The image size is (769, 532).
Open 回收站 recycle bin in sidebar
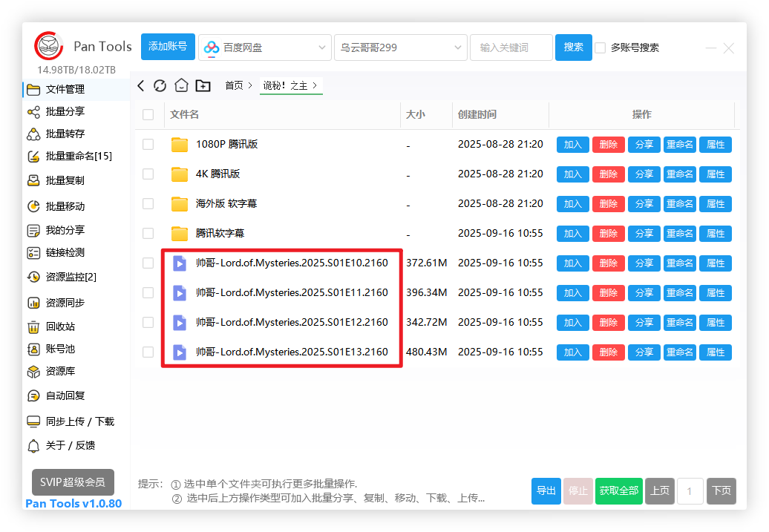click(x=59, y=326)
